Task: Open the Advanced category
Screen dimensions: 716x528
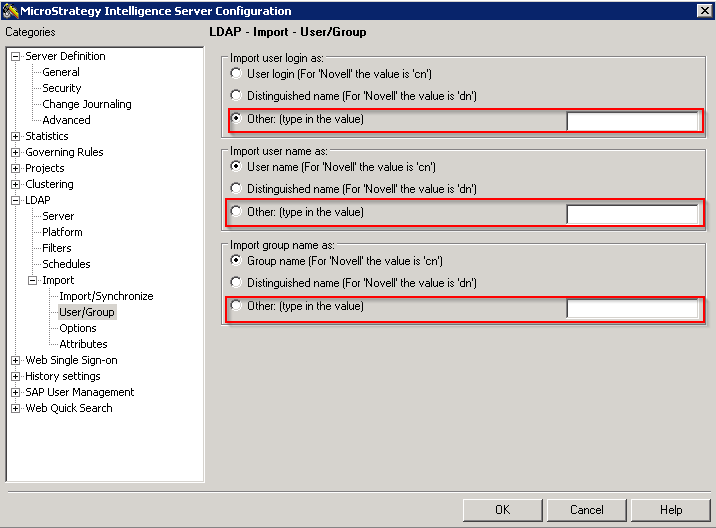Action: (66, 120)
